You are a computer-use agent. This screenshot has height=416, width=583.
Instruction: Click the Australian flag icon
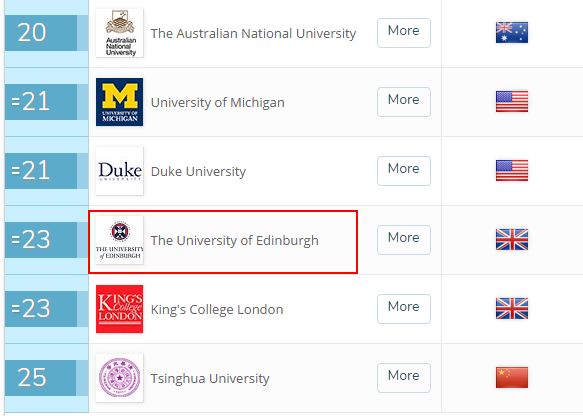[512, 32]
